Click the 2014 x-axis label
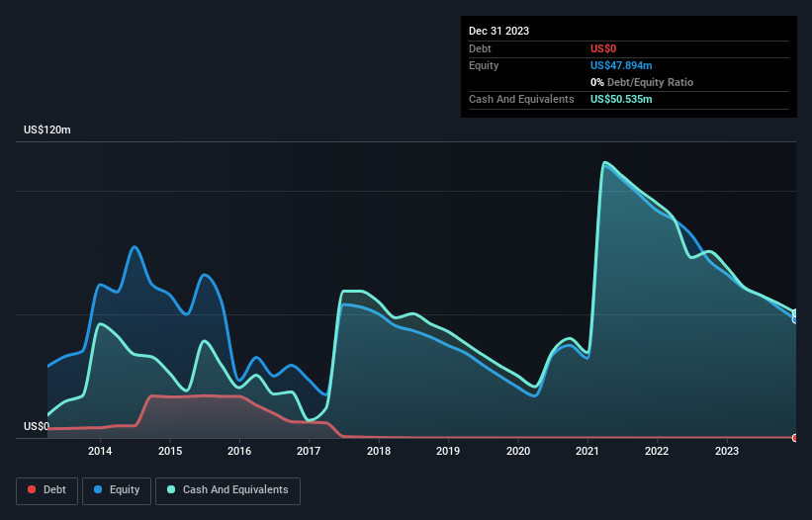Screen dimensions: 812x520 100,451
